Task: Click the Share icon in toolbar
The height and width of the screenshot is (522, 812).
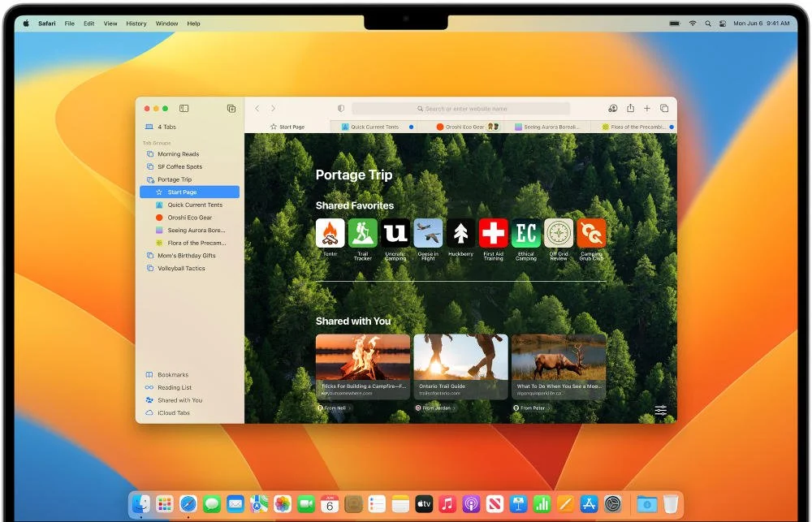Action: pos(630,108)
